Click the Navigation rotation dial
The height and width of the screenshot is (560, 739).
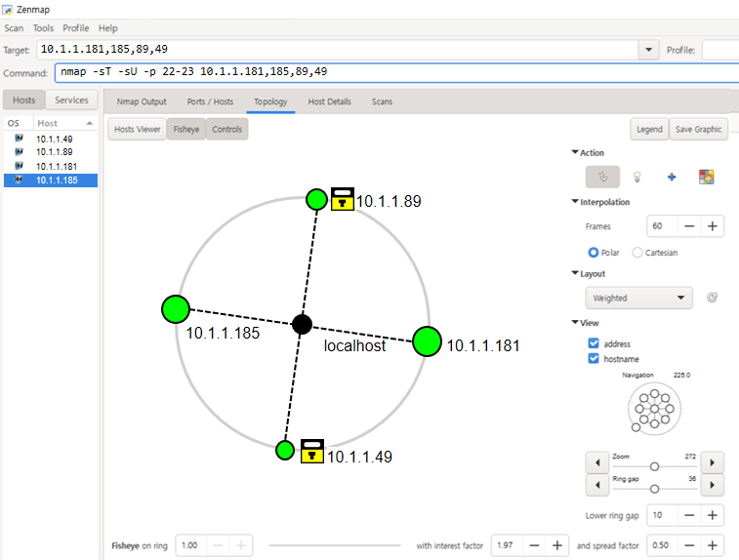(x=654, y=409)
